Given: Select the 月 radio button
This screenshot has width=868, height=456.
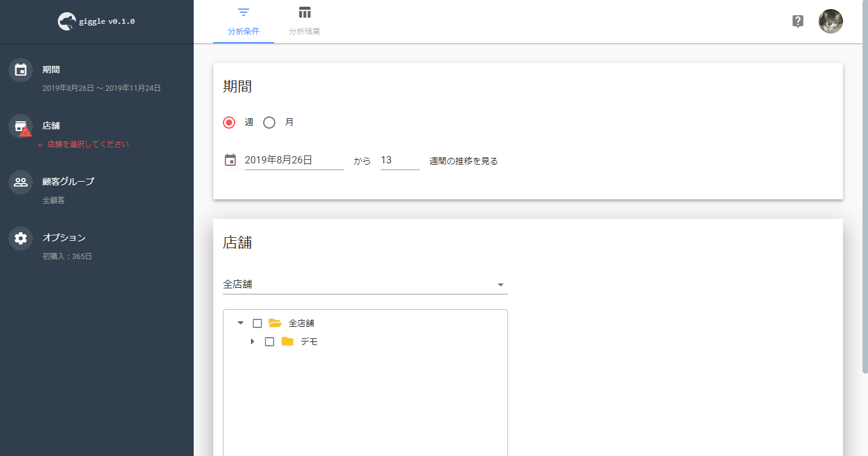Looking at the screenshot, I should coord(269,123).
